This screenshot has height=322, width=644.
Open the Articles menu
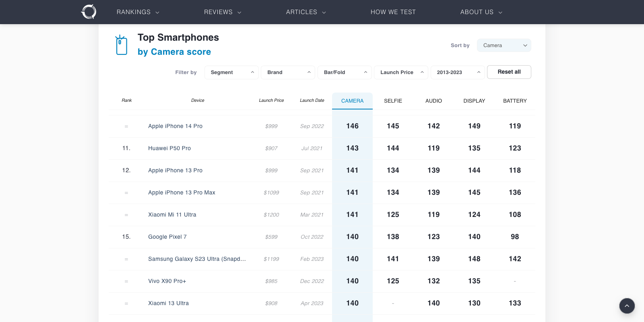(306, 12)
